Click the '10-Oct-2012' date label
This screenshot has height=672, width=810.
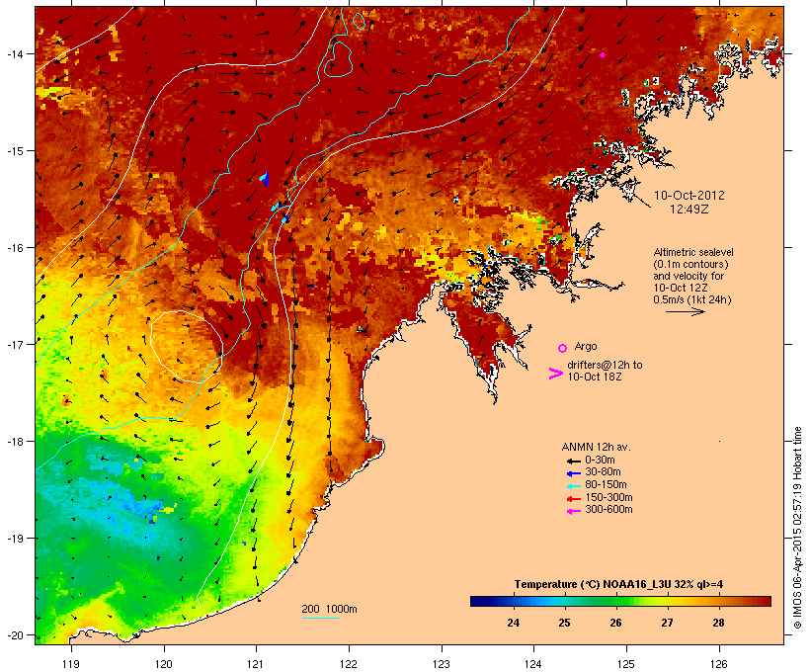689,196
